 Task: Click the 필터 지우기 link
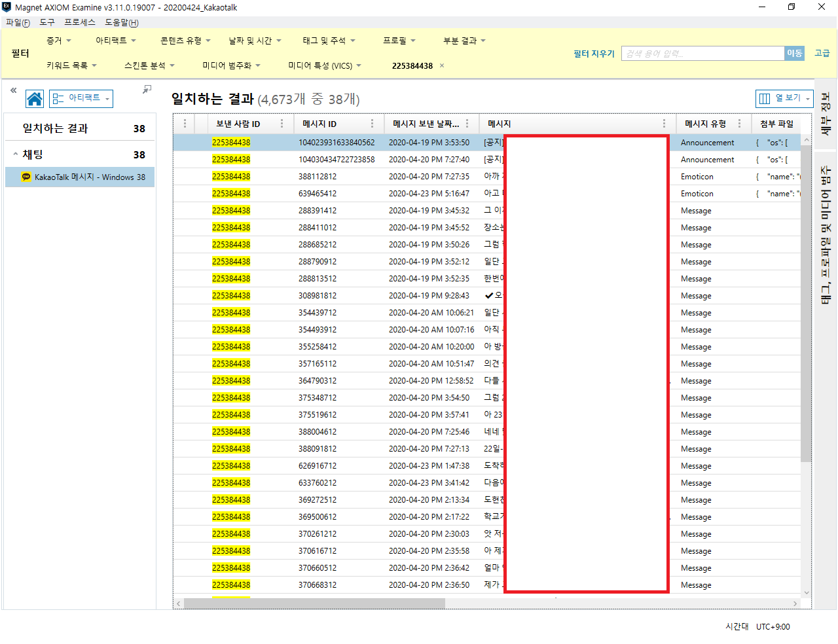pyautogui.click(x=594, y=54)
